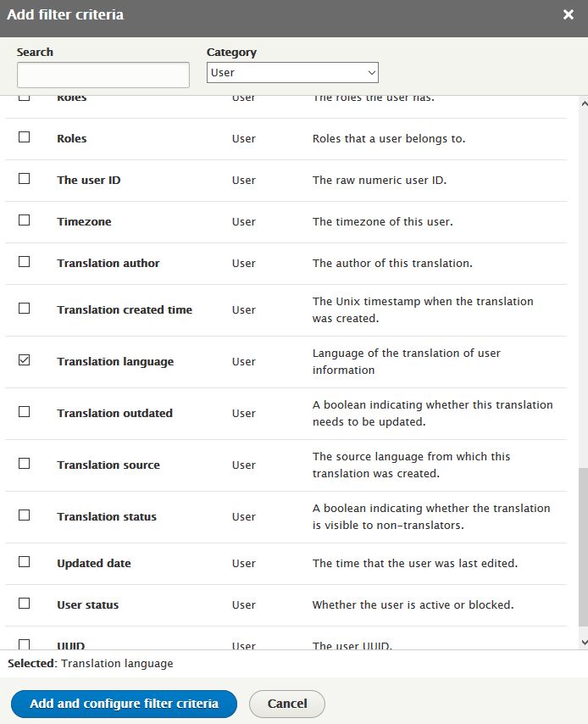The image size is (588, 724).
Task: Uncheck the Translation language checkbox
Action: click(x=24, y=360)
